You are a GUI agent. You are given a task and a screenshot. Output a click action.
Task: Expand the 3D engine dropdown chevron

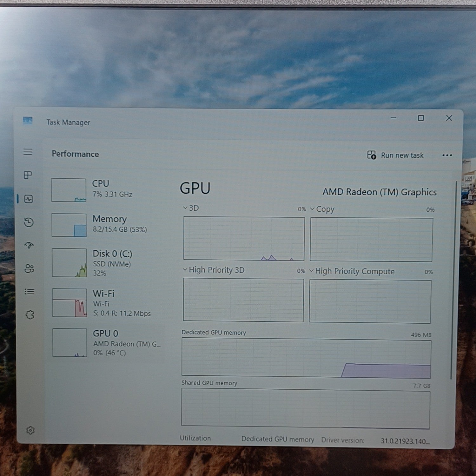pyautogui.click(x=185, y=208)
